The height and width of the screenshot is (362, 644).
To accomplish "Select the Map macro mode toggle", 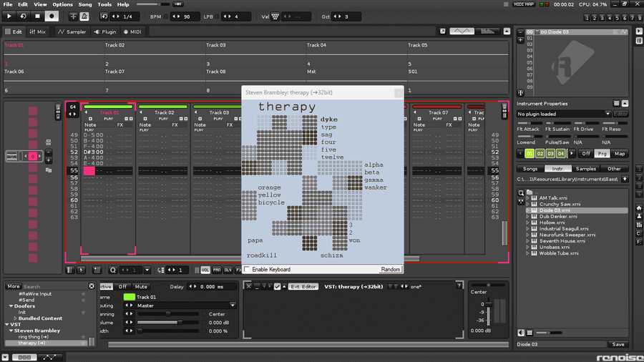I will tap(620, 154).
